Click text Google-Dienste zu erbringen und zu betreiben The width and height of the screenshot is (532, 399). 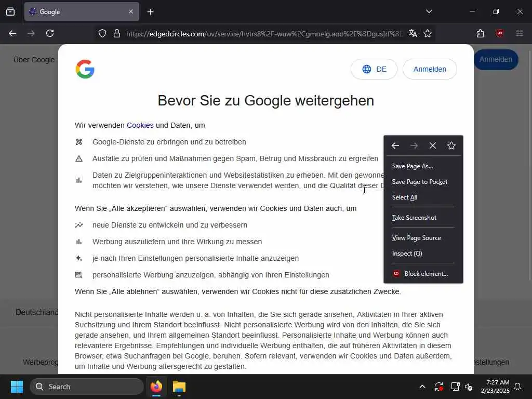tap(169, 142)
